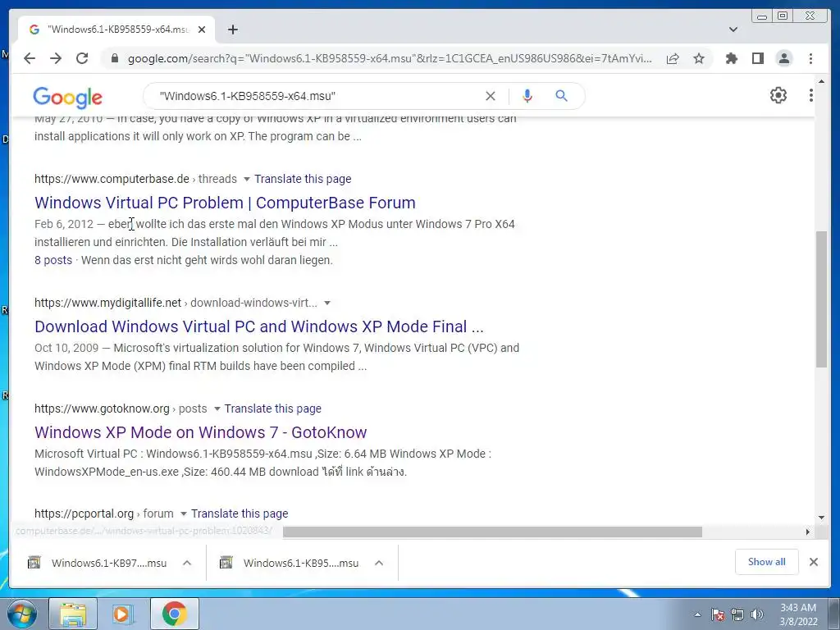Switch to Chrome in the taskbar
Viewport: 840px width, 630px height.
pos(175,614)
